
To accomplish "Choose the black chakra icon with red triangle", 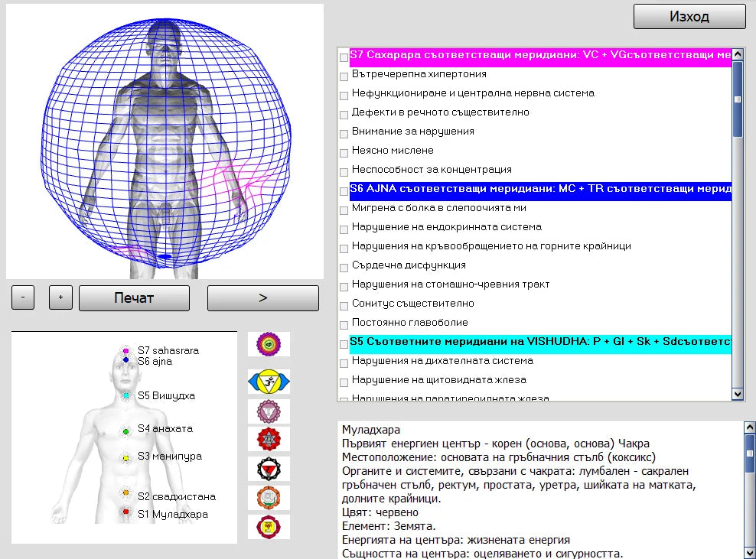I will [x=269, y=468].
